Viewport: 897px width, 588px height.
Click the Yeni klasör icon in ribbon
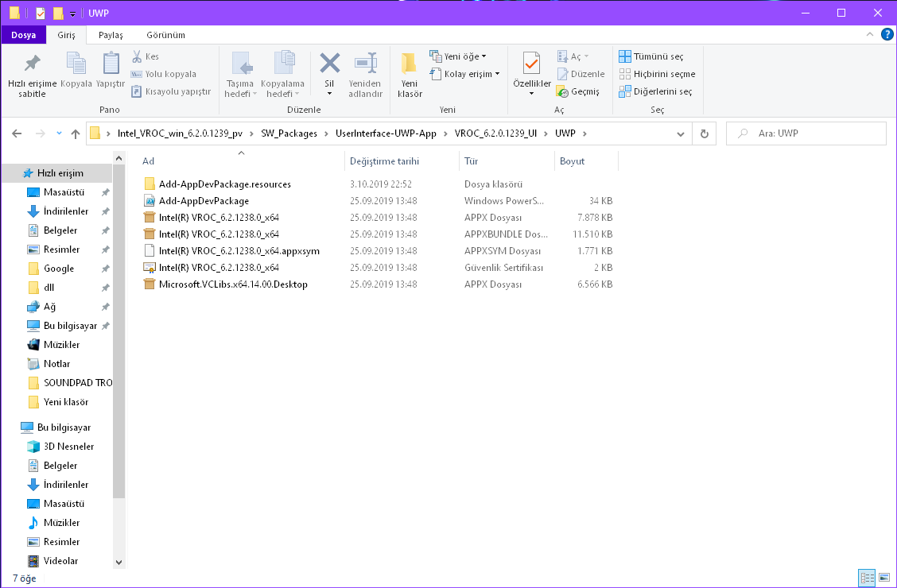click(x=409, y=64)
